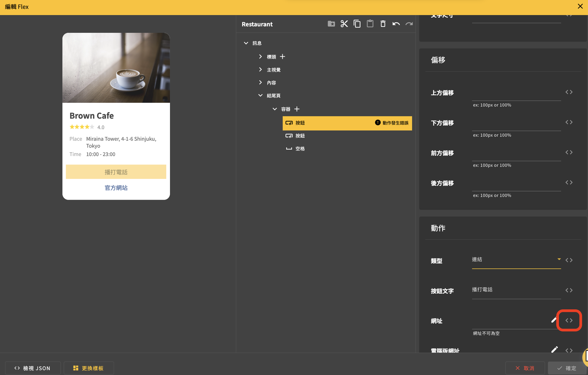Click the 檢視 JSON button
Image resolution: width=588 pixels, height=375 pixels.
point(32,368)
